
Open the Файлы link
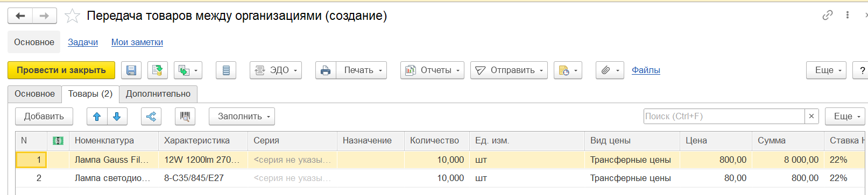646,70
